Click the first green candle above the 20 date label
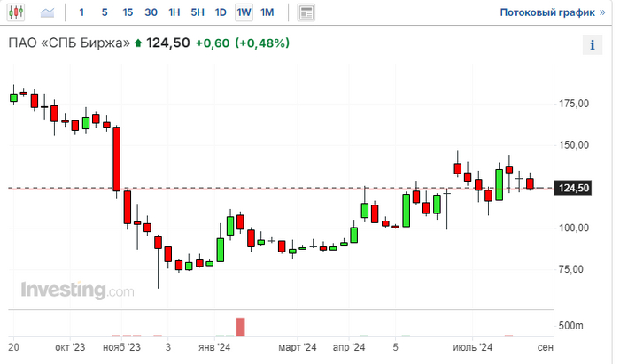 14,97
